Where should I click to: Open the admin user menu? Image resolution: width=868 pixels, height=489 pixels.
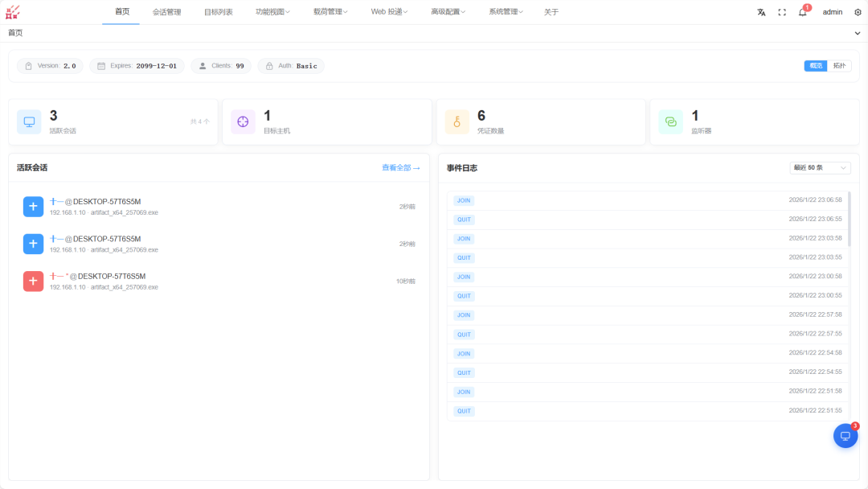[832, 12]
